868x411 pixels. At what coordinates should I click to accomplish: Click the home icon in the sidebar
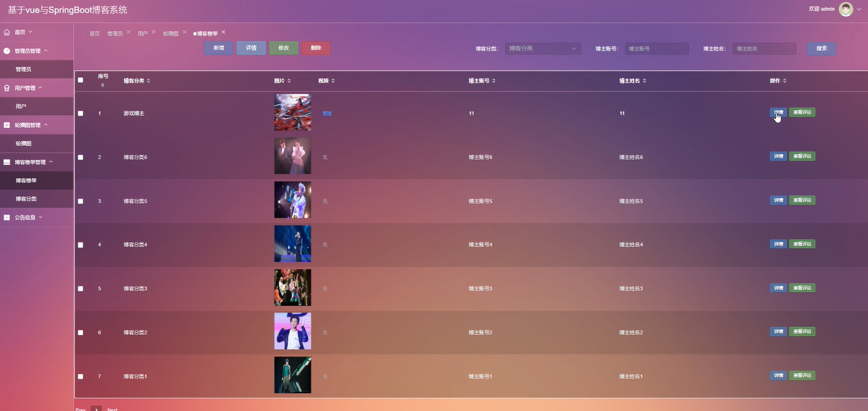click(6, 32)
